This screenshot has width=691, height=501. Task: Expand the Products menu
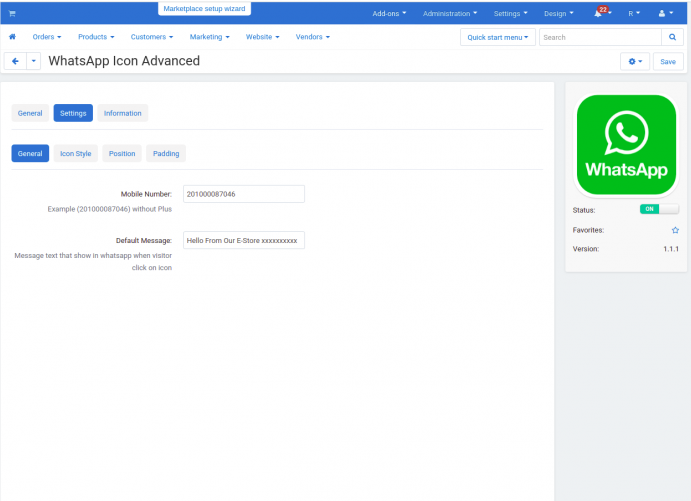[x=96, y=37]
